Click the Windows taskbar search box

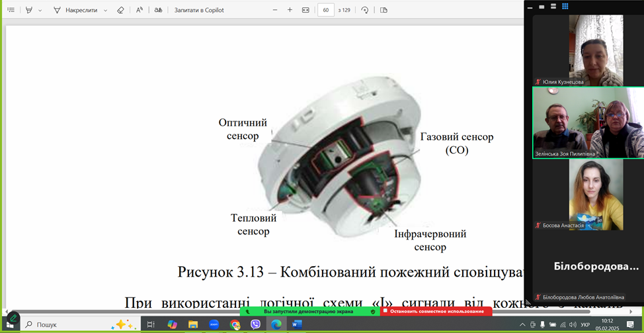[x=66, y=324]
